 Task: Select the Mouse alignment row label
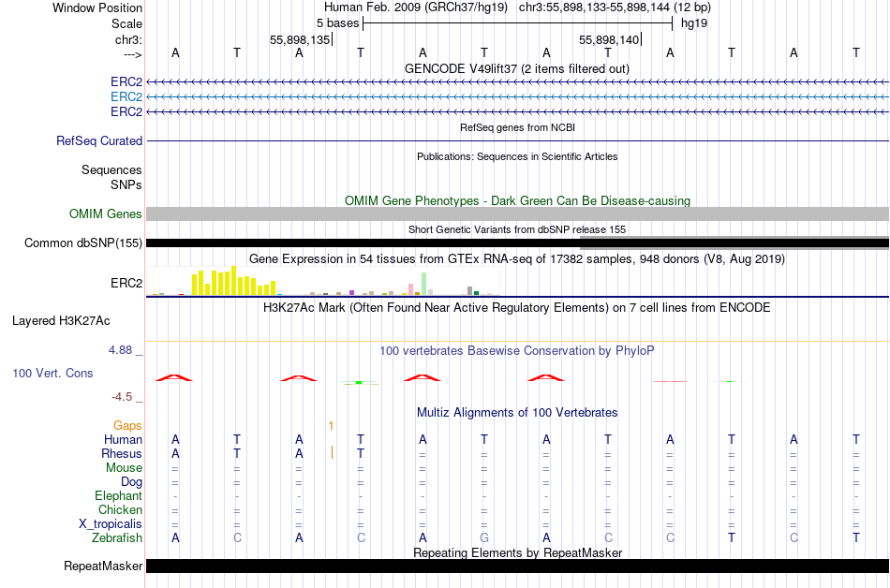click(124, 468)
